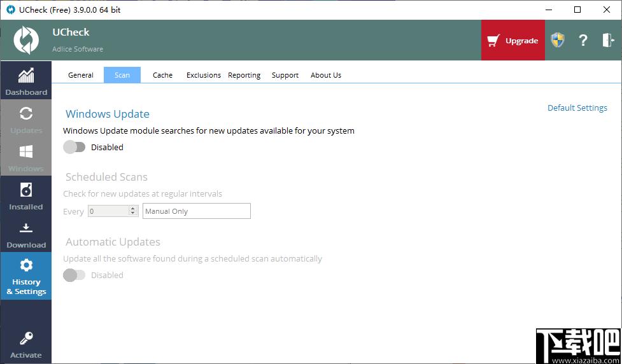Click the admin shield icon

557,40
